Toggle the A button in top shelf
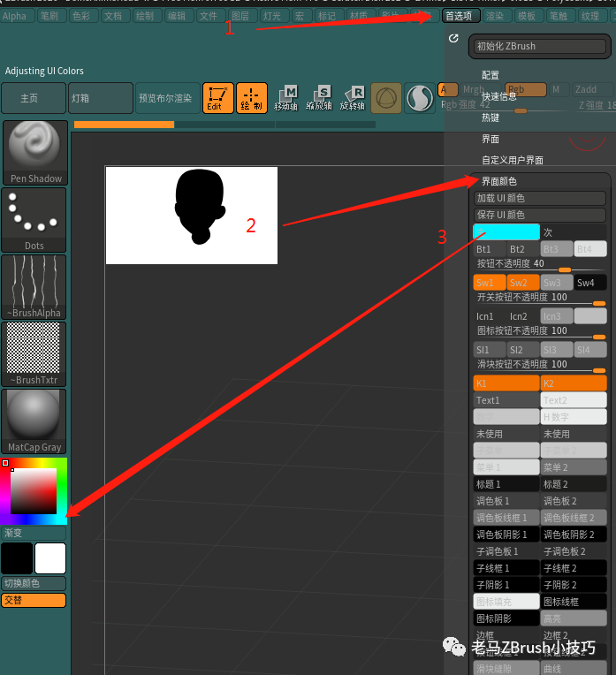Viewport: 616px width, 675px height. click(x=447, y=89)
